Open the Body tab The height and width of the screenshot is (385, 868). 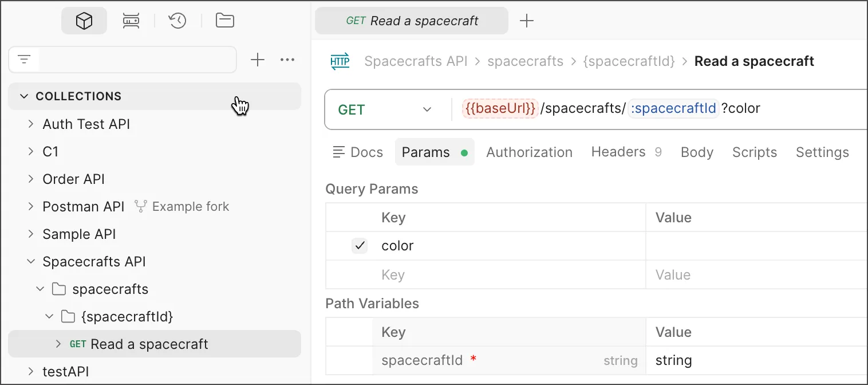point(697,152)
